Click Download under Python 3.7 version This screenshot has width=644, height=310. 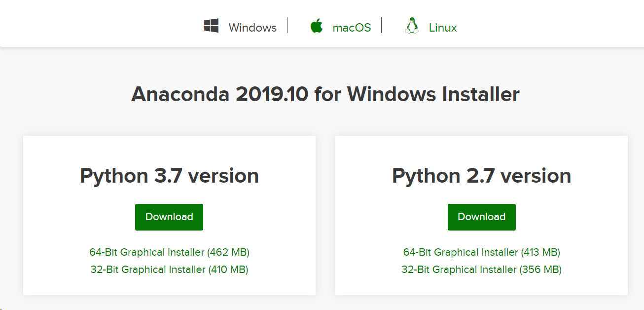169,217
